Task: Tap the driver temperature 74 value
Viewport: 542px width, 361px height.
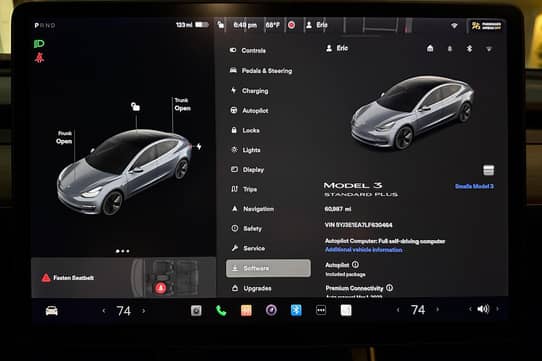Action: point(124,311)
